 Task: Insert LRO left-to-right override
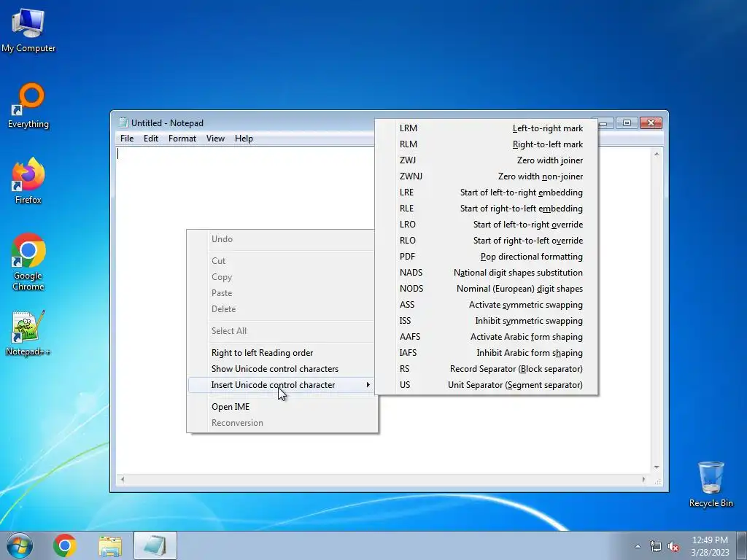tap(487, 225)
